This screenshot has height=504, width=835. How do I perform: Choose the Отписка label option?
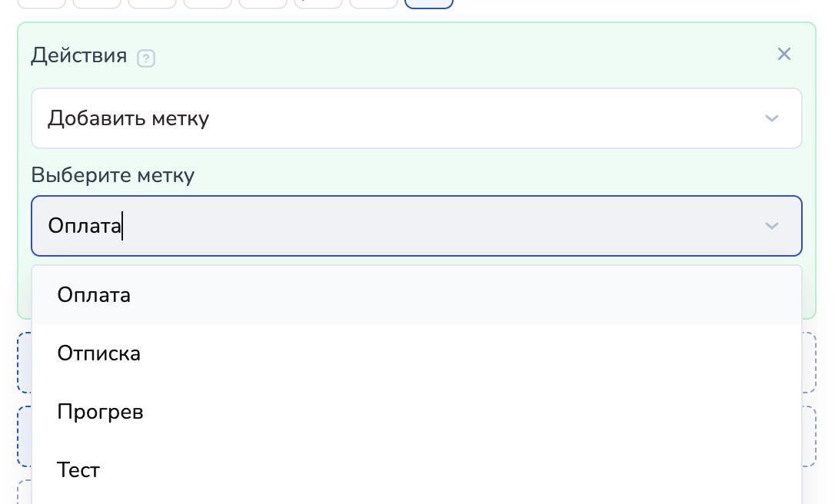pos(98,353)
